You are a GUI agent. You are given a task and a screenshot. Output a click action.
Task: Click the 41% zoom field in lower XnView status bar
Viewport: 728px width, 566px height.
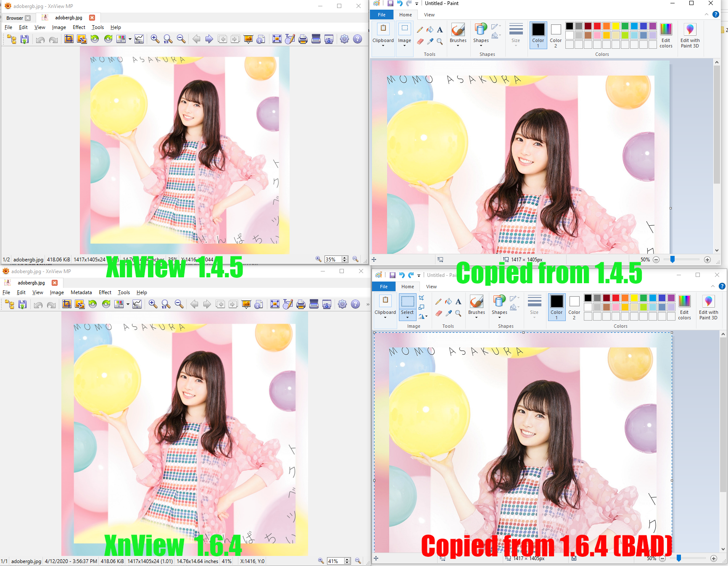pyautogui.click(x=336, y=561)
